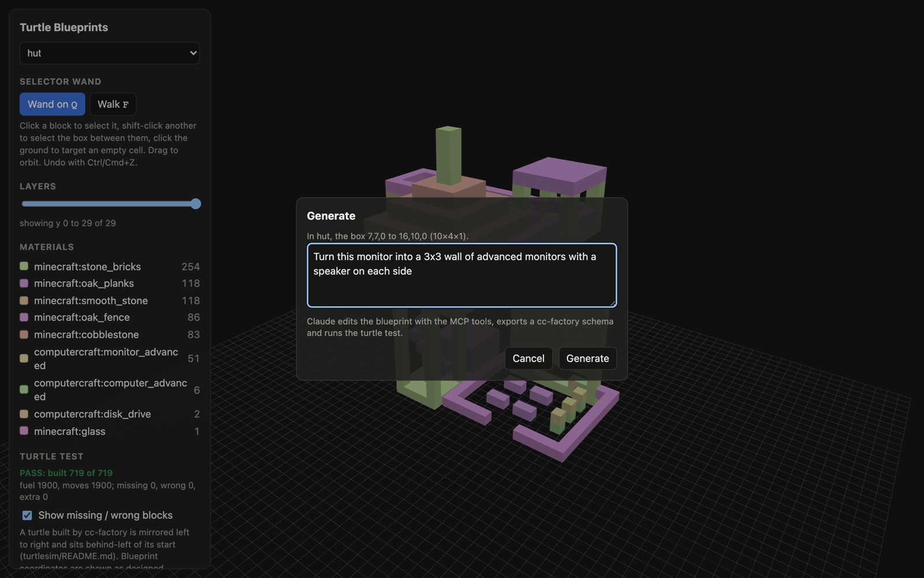Switch to Walk mode

pyautogui.click(x=113, y=104)
